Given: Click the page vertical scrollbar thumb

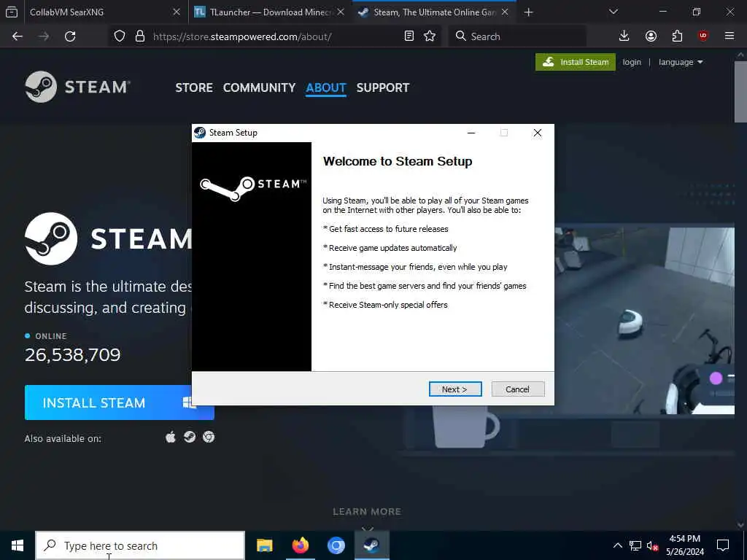Looking at the screenshot, I should [740, 91].
